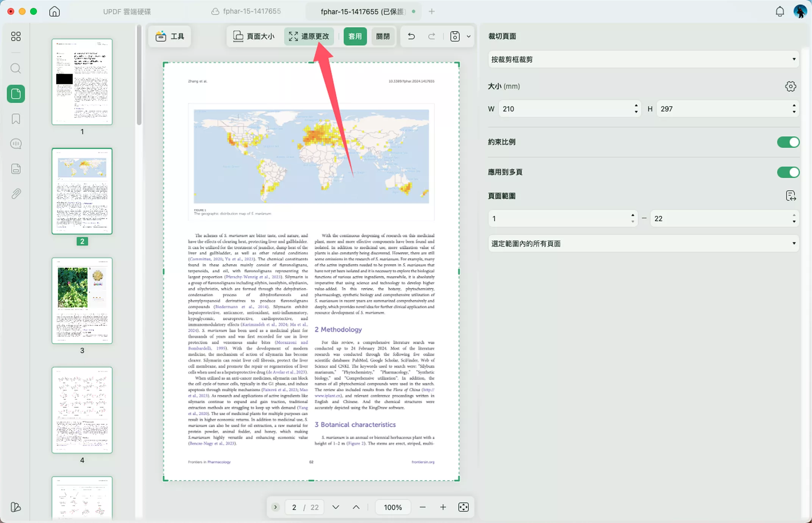This screenshot has width=812, height=523.
Task: Select the green page thumbnails panel icon
Action: pos(16,94)
